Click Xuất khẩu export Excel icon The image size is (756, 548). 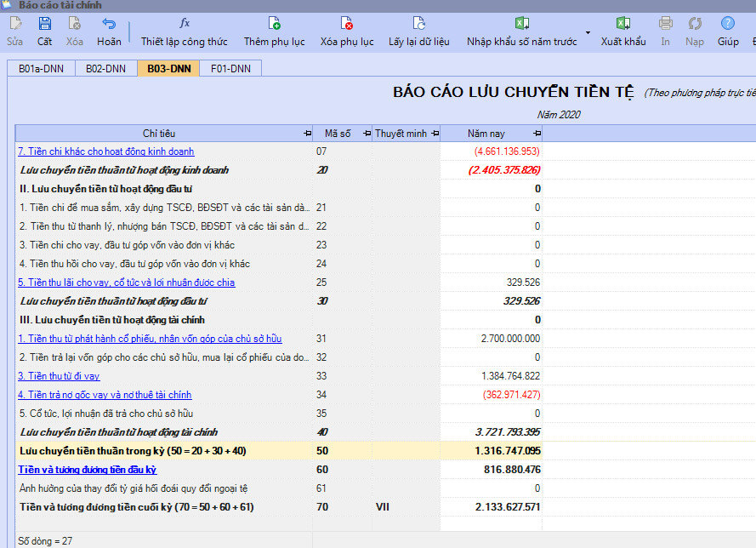(x=623, y=24)
